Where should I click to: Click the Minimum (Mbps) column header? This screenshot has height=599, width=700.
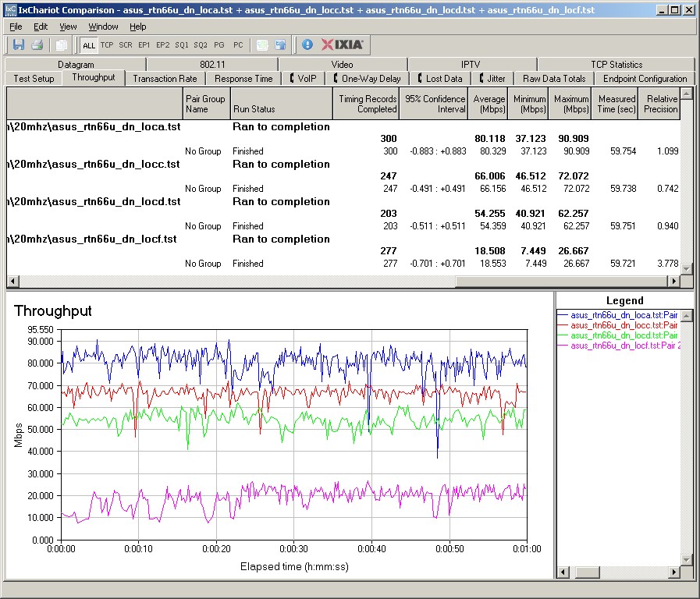pyautogui.click(x=528, y=104)
